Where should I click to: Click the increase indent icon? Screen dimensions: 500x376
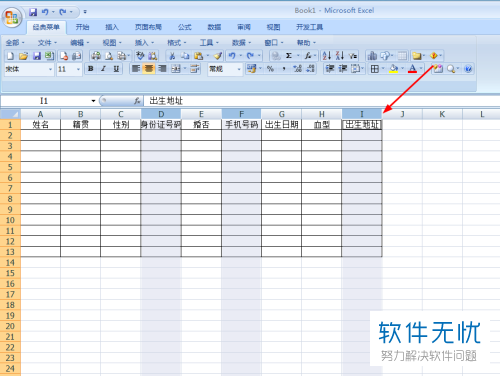343,69
